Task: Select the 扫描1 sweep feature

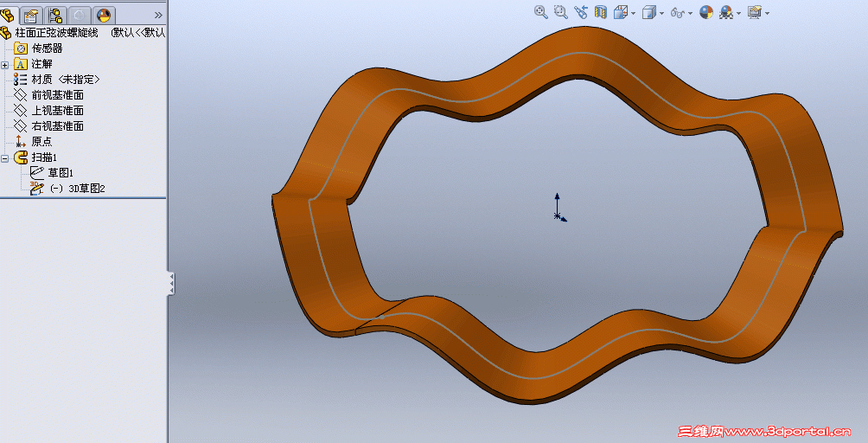Action: tap(44, 157)
